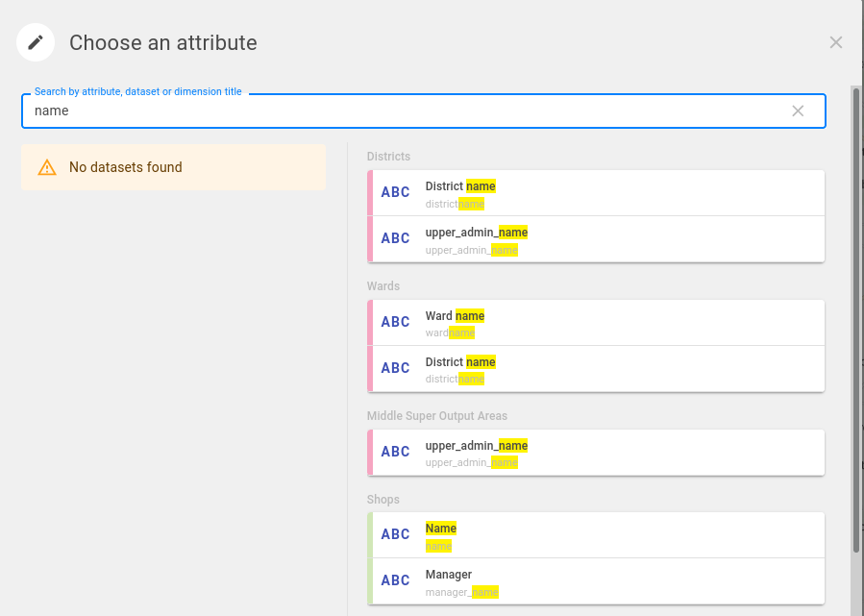Select upper_admin_name in Middle Super Output Areas
The height and width of the screenshot is (616, 864).
(596, 453)
